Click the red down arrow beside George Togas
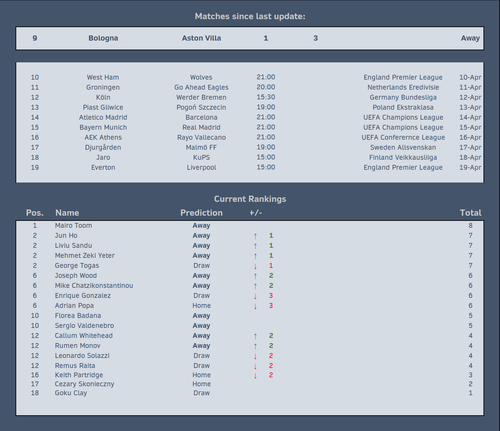Viewport: 500px width, 431px height. [x=255, y=266]
